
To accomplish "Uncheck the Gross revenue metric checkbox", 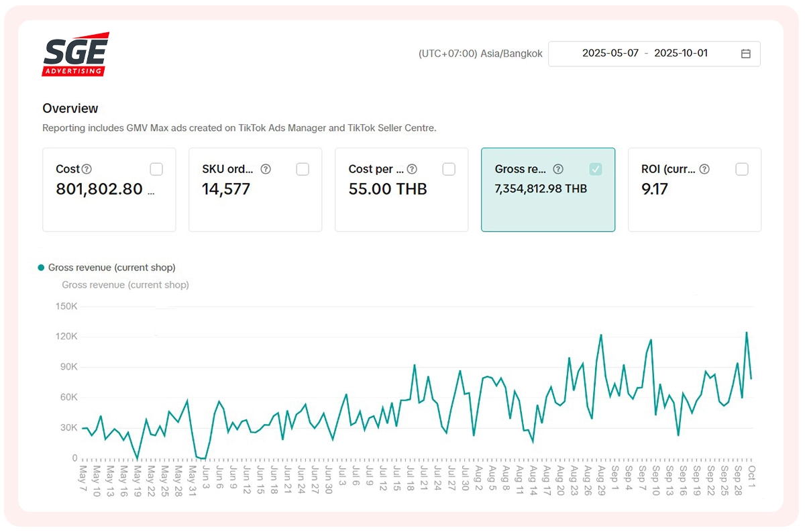I will [596, 169].
